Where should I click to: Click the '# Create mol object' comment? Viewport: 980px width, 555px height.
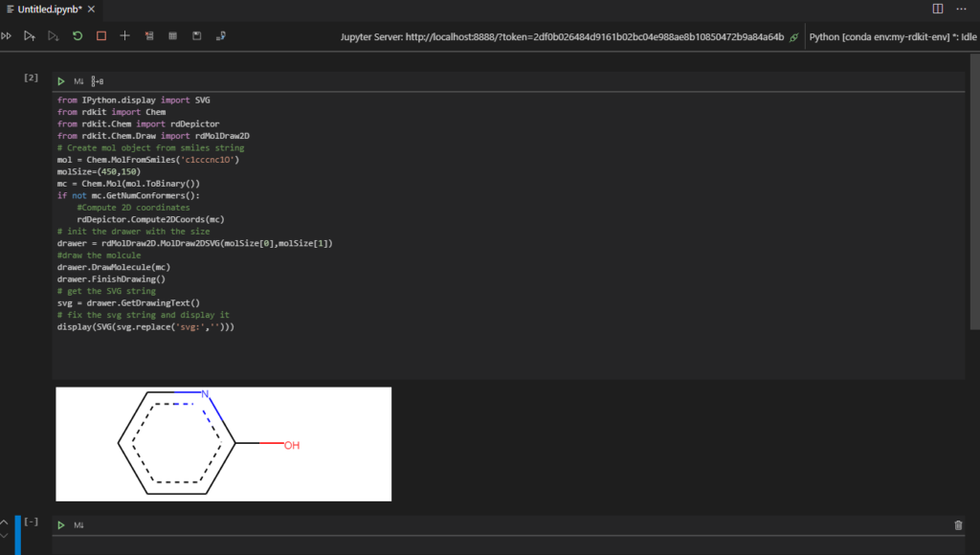(150, 147)
